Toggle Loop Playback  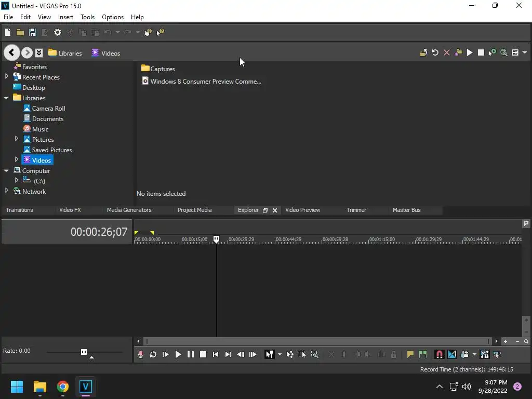153,354
